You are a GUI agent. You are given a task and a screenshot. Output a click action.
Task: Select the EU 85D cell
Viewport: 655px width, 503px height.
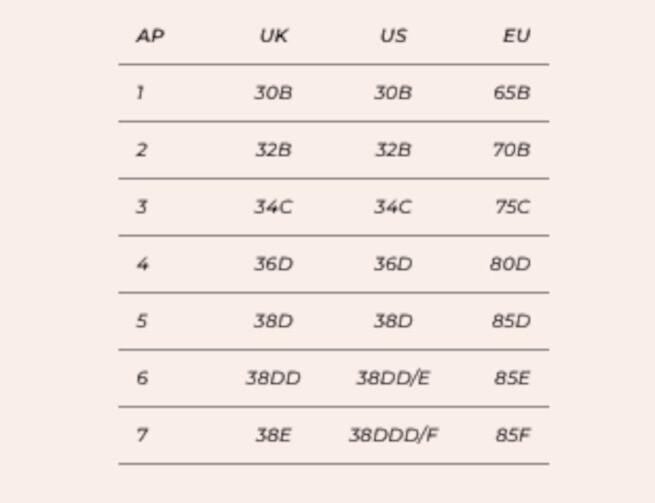pyautogui.click(x=512, y=321)
